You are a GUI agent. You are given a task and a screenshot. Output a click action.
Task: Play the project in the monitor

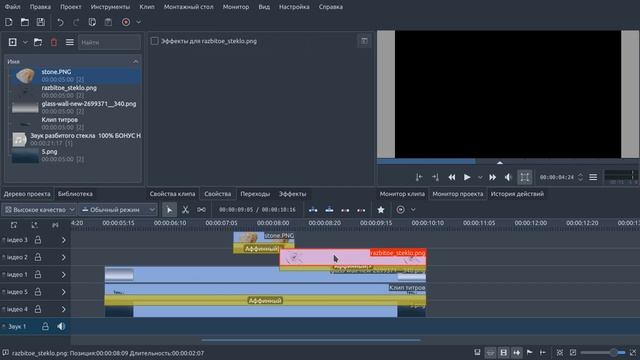click(x=467, y=177)
